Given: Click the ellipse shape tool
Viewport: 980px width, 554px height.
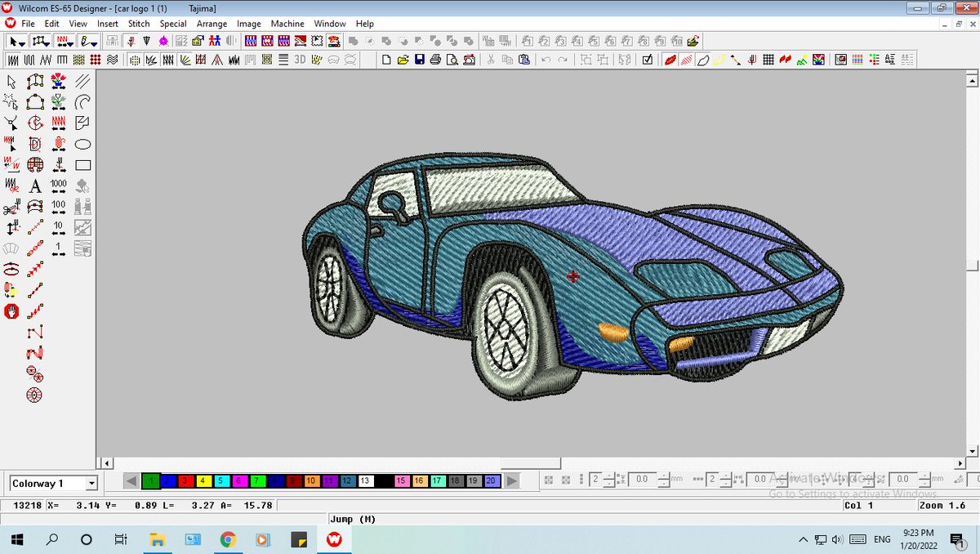Looking at the screenshot, I should [82, 144].
